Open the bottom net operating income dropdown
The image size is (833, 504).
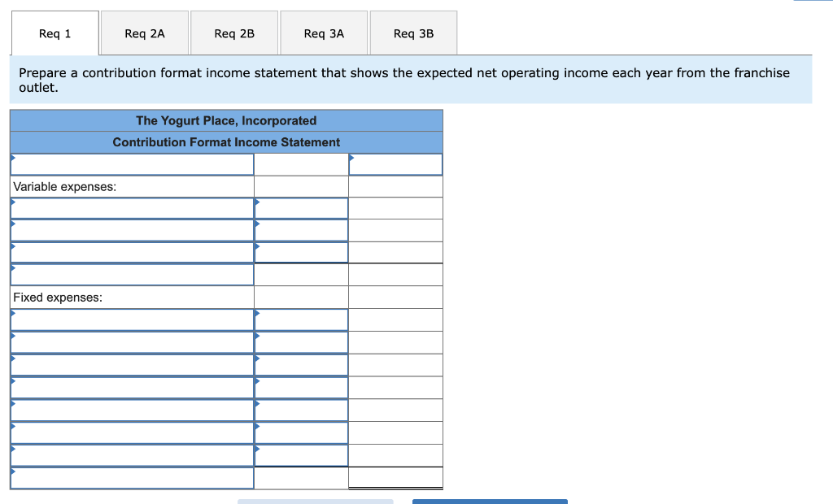[x=130, y=477]
